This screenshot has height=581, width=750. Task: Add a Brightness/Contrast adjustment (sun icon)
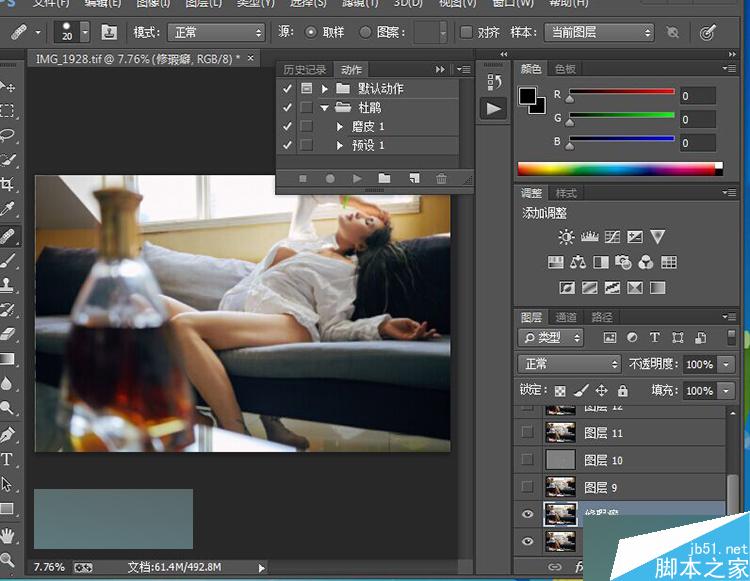[x=566, y=237]
